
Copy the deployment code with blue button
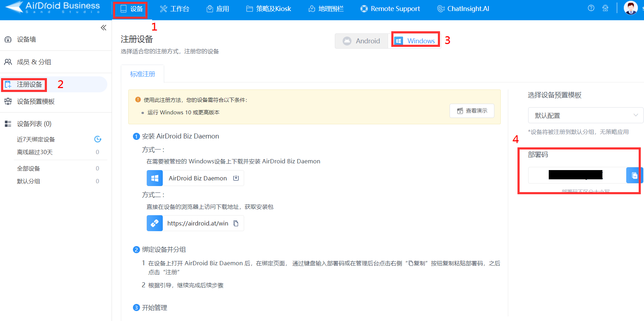click(634, 175)
